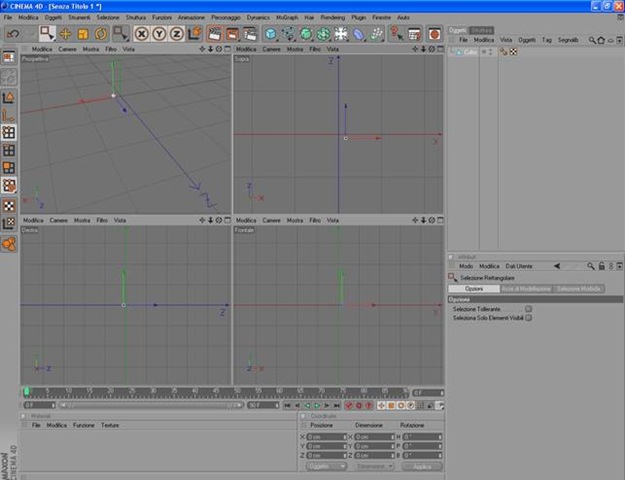Viewport: 625px width, 480px height.
Task: Click the red Record Keyframe button
Action: 349,405
